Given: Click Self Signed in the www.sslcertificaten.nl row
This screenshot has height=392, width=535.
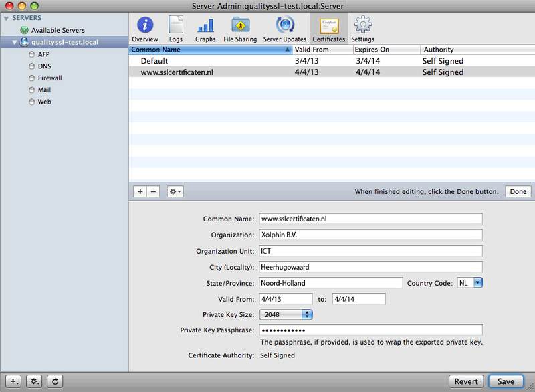Looking at the screenshot, I should click(443, 72).
